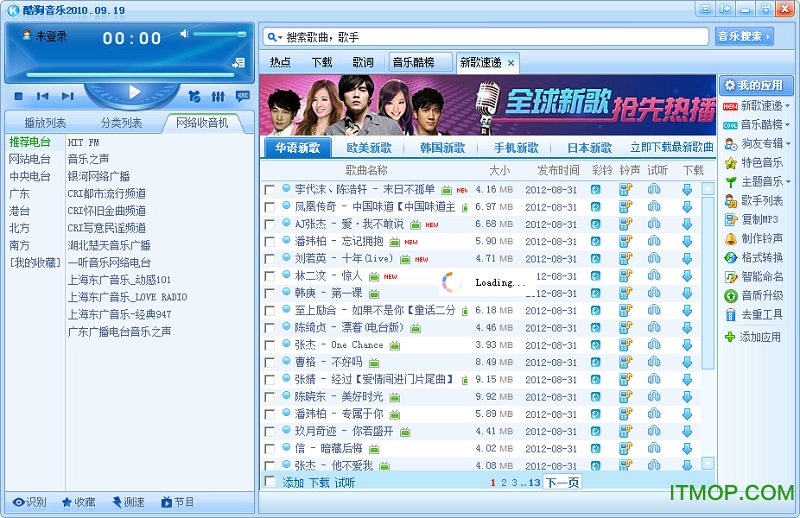Click the 彩铃 icon for 潘玮柏 忘记拥抱
Screen dimensions: 800x518
point(595,241)
